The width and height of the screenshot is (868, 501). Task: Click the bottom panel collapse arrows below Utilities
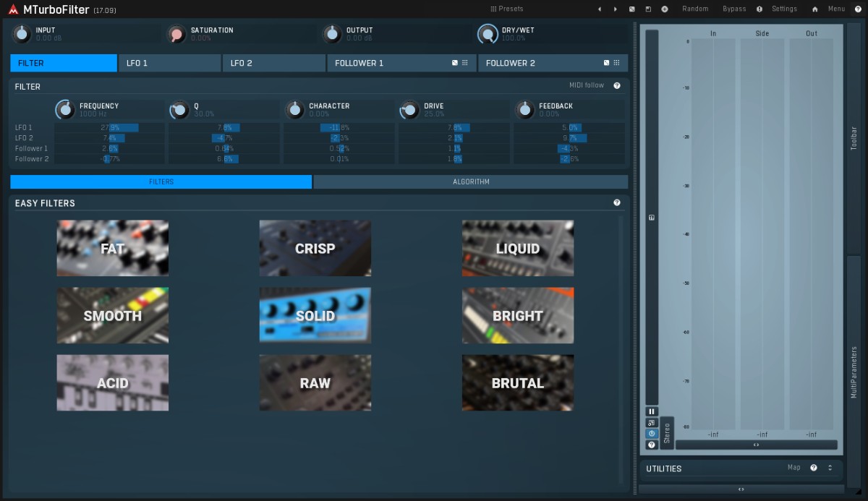(741, 489)
